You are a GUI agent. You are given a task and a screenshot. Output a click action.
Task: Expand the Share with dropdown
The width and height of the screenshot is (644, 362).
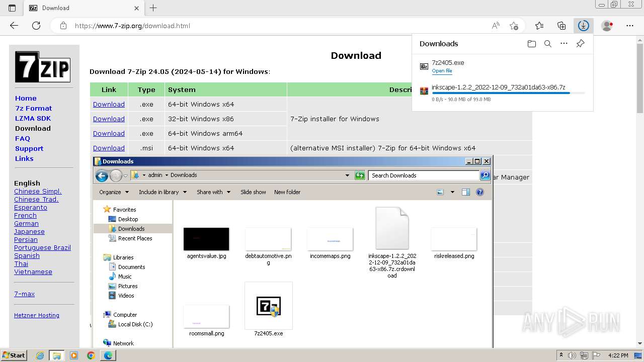213,192
